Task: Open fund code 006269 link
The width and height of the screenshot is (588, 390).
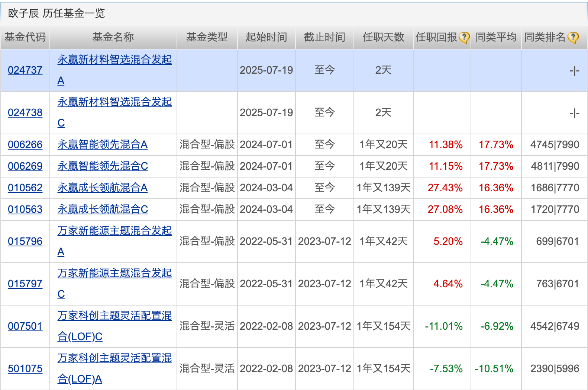Action: click(25, 166)
